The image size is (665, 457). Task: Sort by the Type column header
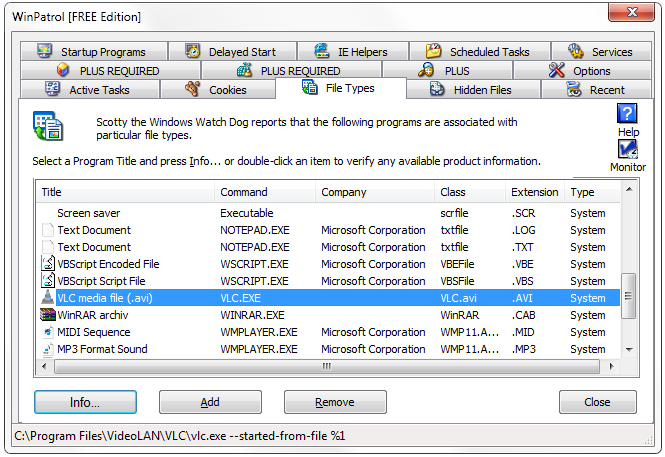coord(592,192)
